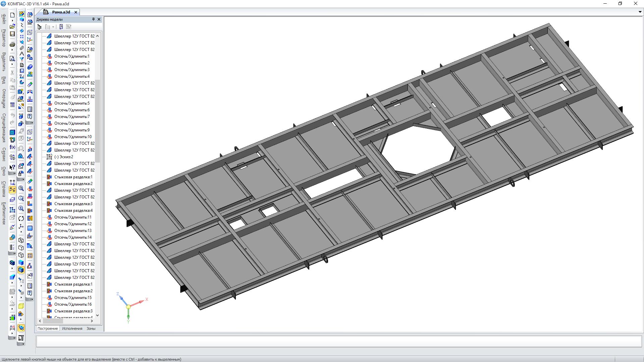
Task: Open the tree contents filter dropdown arrow
Action: [x=53, y=27]
